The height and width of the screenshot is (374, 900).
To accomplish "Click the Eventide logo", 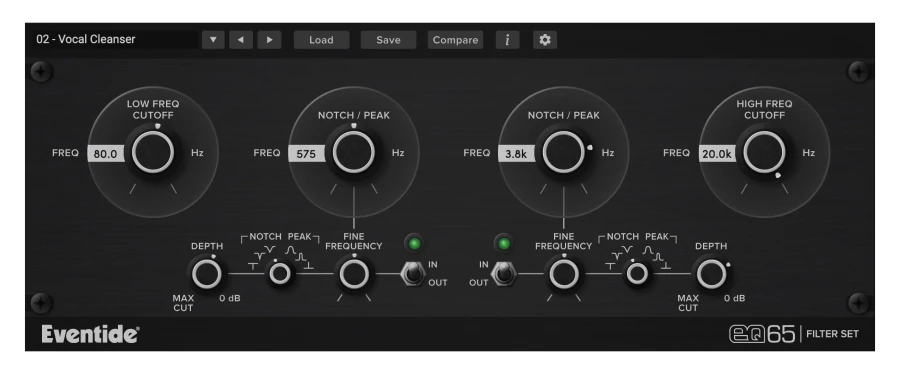I will tap(90, 334).
